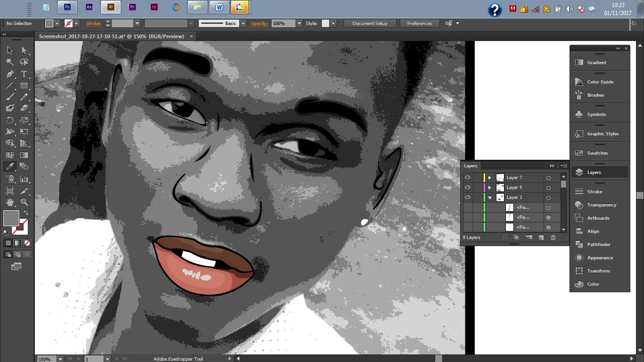The height and width of the screenshot is (362, 644).
Task: Activate the Scale tool
Action: pyautogui.click(x=24, y=120)
